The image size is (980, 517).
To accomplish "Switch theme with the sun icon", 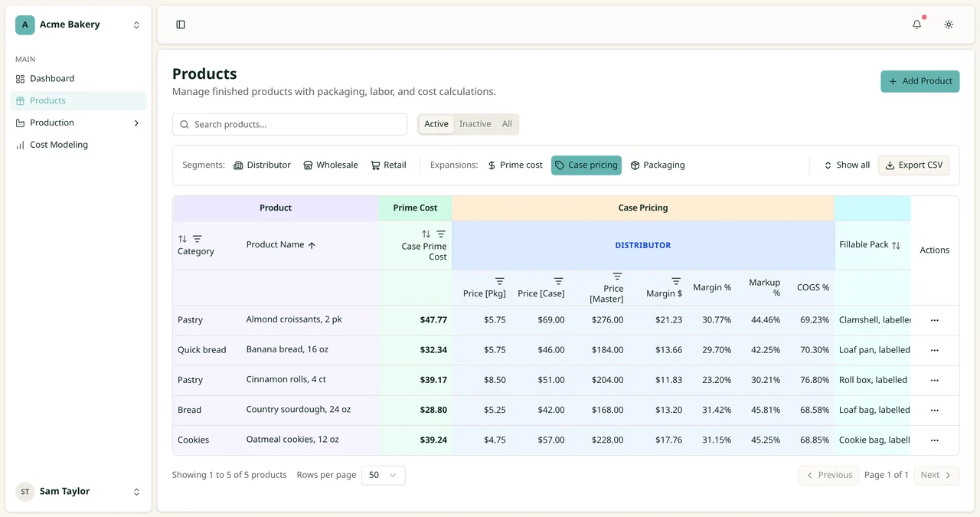I will 949,25.
